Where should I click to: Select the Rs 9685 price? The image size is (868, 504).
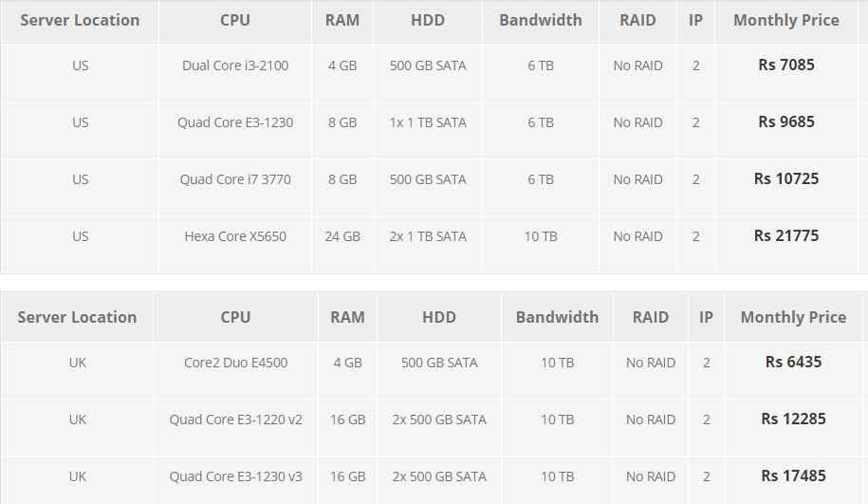click(x=786, y=121)
